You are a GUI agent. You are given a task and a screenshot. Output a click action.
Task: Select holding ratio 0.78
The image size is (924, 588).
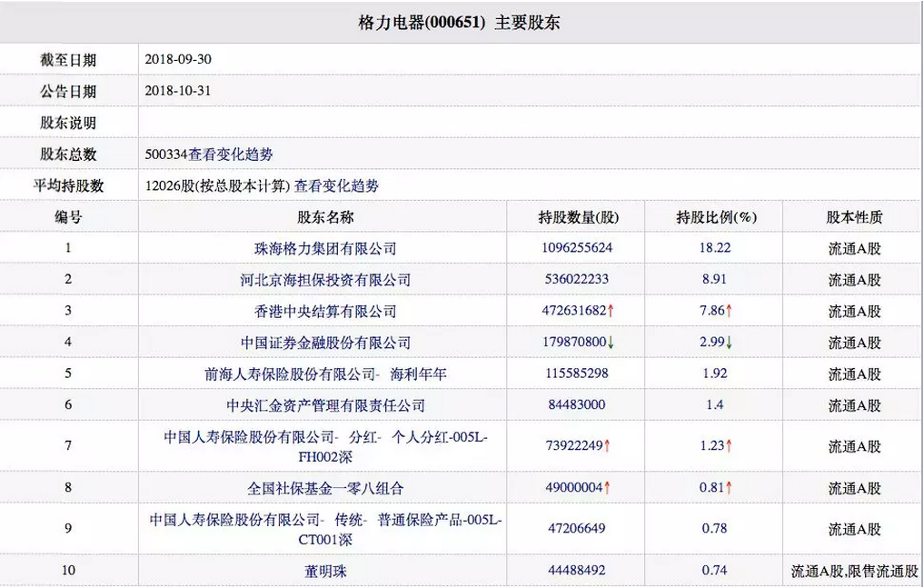point(715,529)
